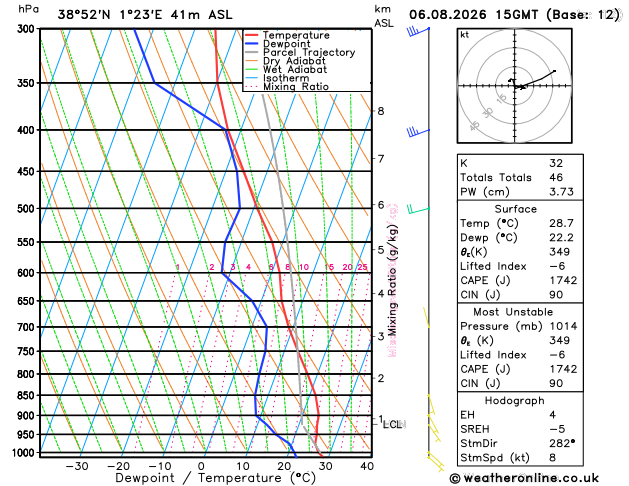The height and width of the screenshot is (486, 629).
Task: Click the yellow wind barb near 700 hPa
Action: point(426,318)
